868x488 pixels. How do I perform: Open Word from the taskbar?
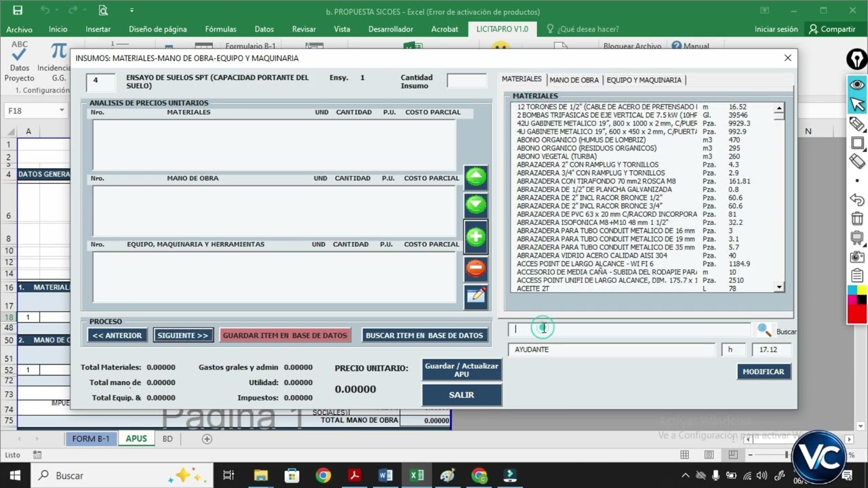coord(386,475)
